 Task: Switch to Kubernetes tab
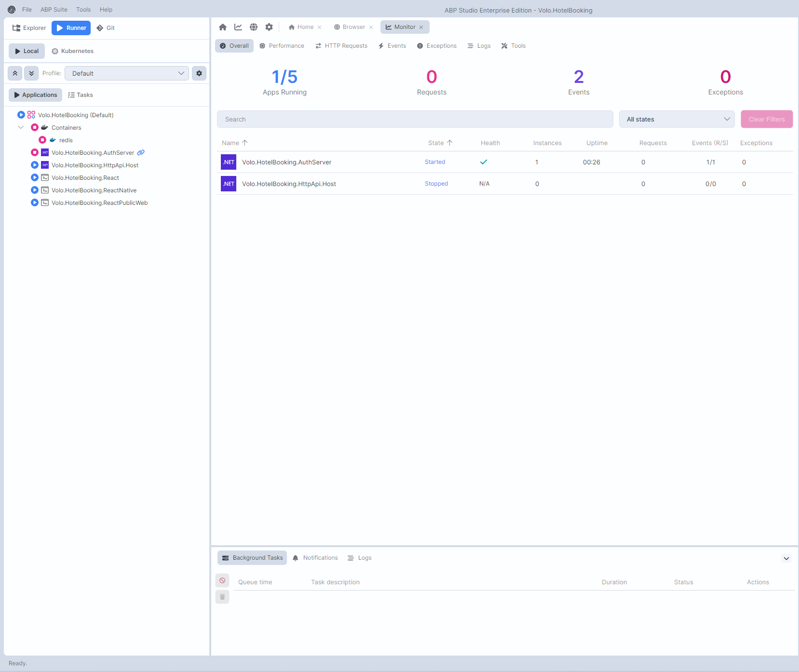click(x=73, y=51)
